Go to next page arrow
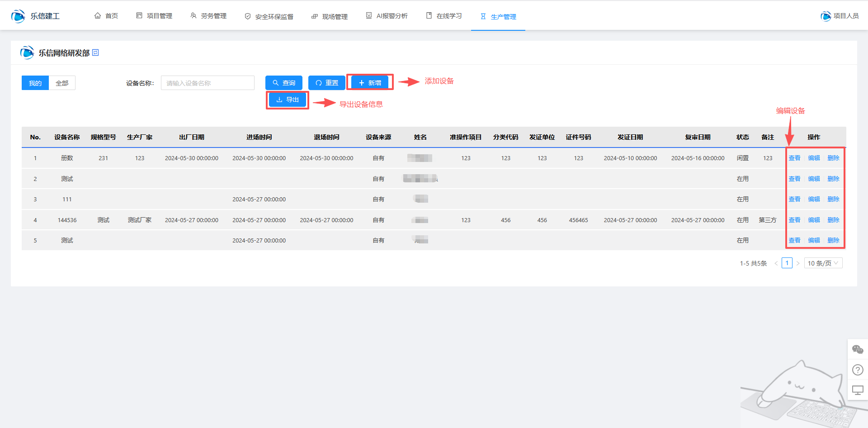The image size is (868, 428). (x=798, y=263)
